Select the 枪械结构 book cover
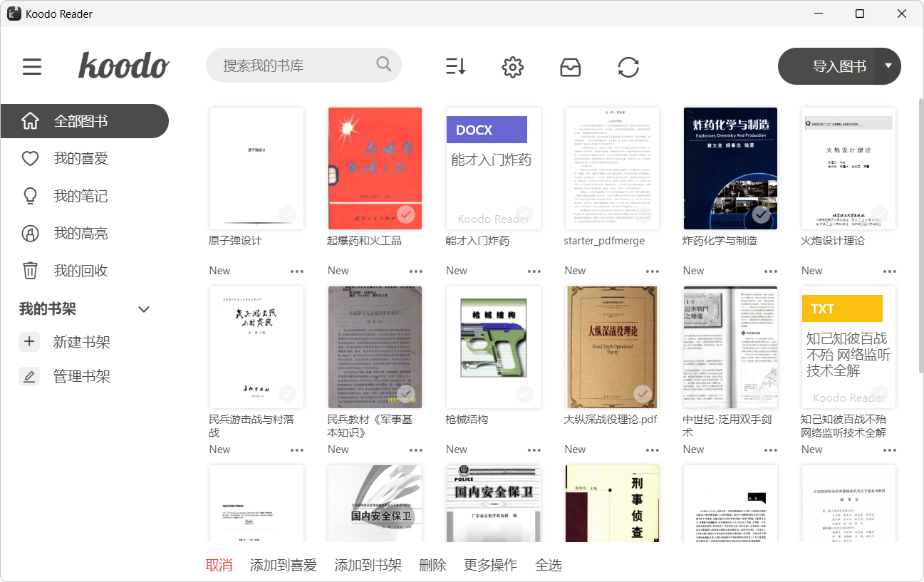The width and height of the screenshot is (924, 582). tap(493, 348)
